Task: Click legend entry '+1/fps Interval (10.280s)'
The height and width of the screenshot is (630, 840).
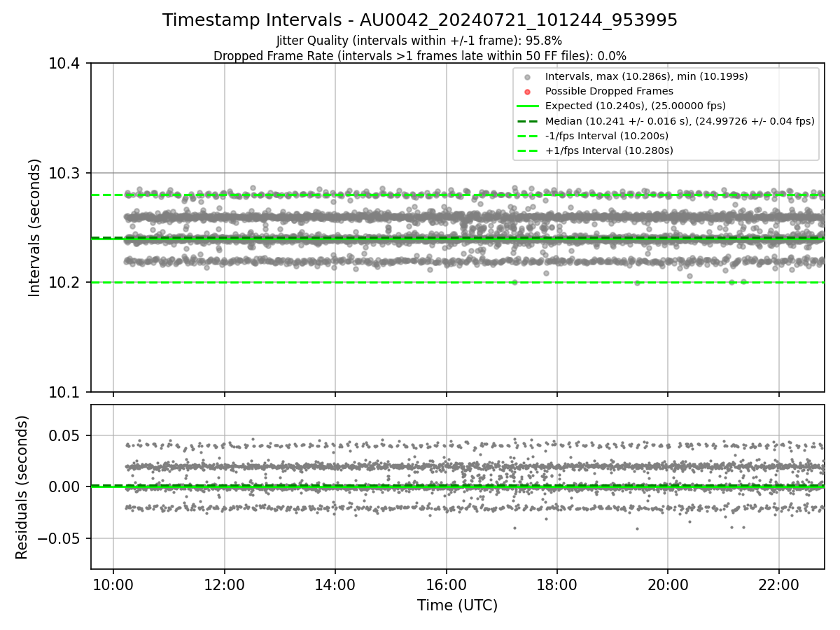Action: (609, 150)
